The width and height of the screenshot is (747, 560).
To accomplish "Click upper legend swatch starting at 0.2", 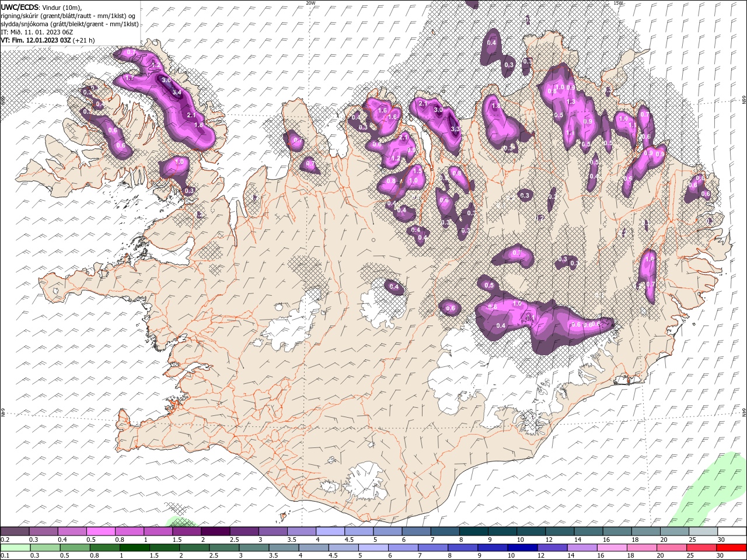I will pyautogui.click(x=15, y=531).
